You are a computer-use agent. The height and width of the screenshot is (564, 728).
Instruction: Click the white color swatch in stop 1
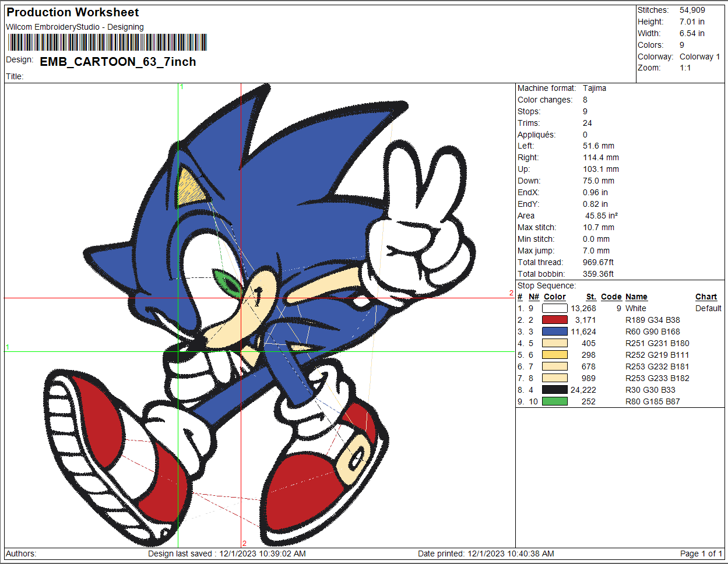(x=555, y=308)
